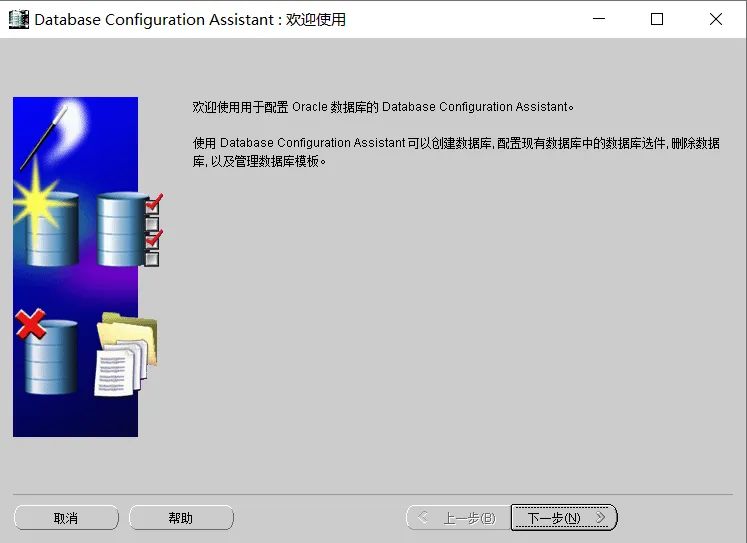This screenshot has height=543, width=747.
Task: Click the 取消 (Cancel) button
Action: pyautogui.click(x=66, y=518)
